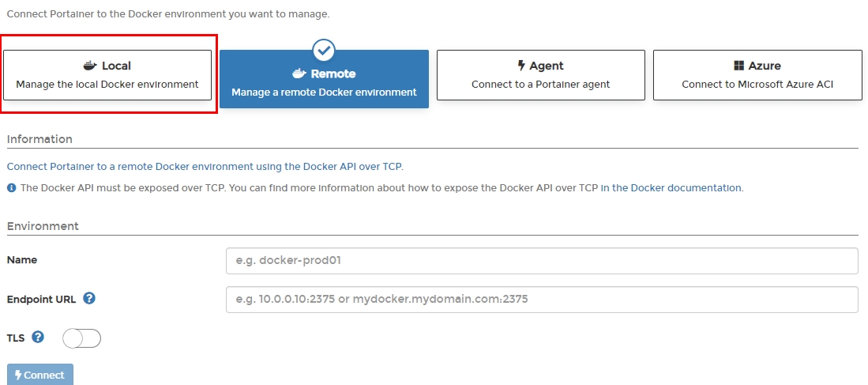Click the Information section heading
The height and width of the screenshot is (385, 868).
pos(39,139)
